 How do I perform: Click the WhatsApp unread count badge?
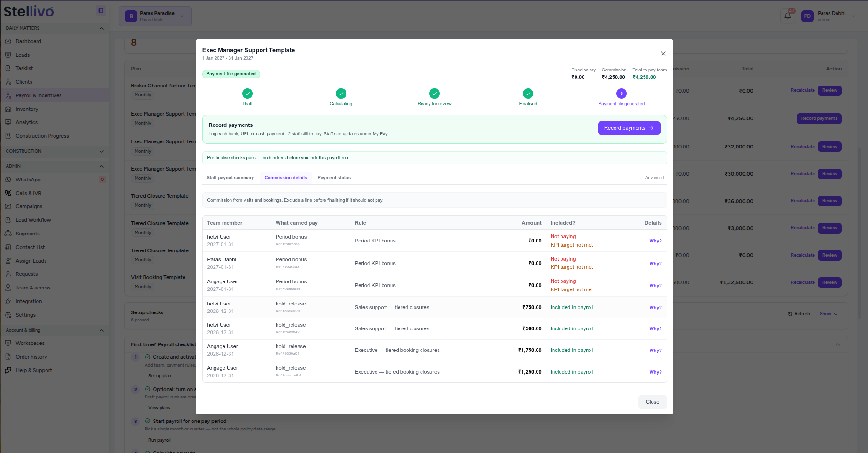tap(102, 180)
